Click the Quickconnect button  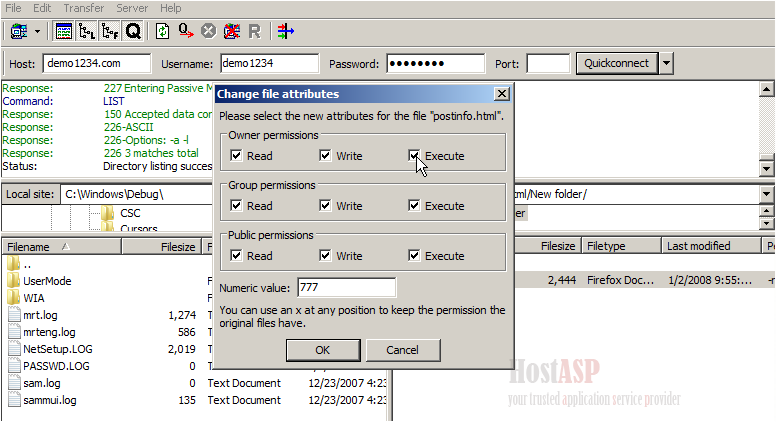click(617, 63)
